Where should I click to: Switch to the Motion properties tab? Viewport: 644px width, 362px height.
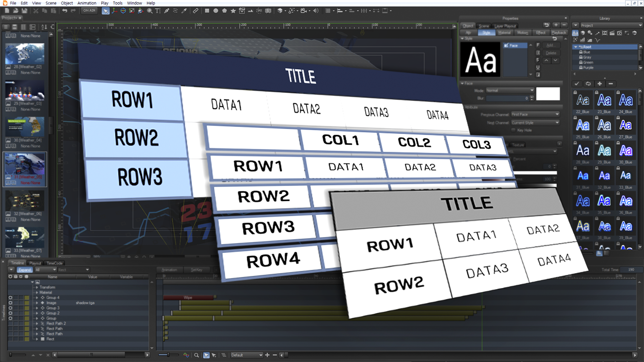(522, 33)
